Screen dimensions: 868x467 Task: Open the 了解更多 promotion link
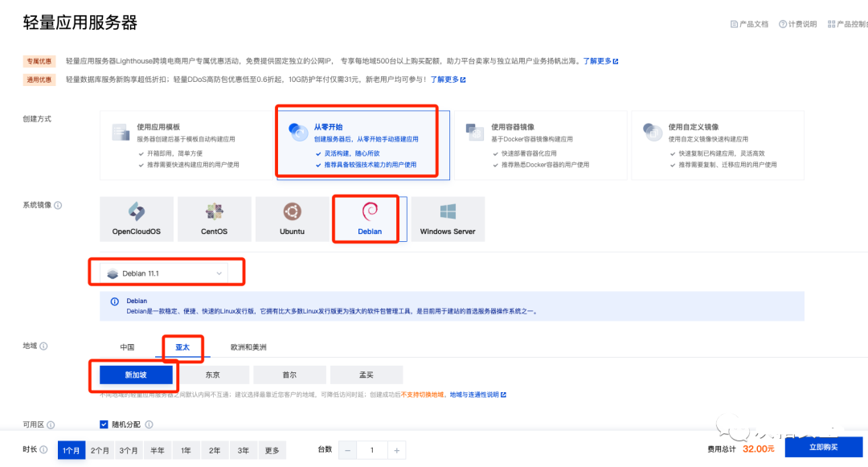(x=598, y=60)
